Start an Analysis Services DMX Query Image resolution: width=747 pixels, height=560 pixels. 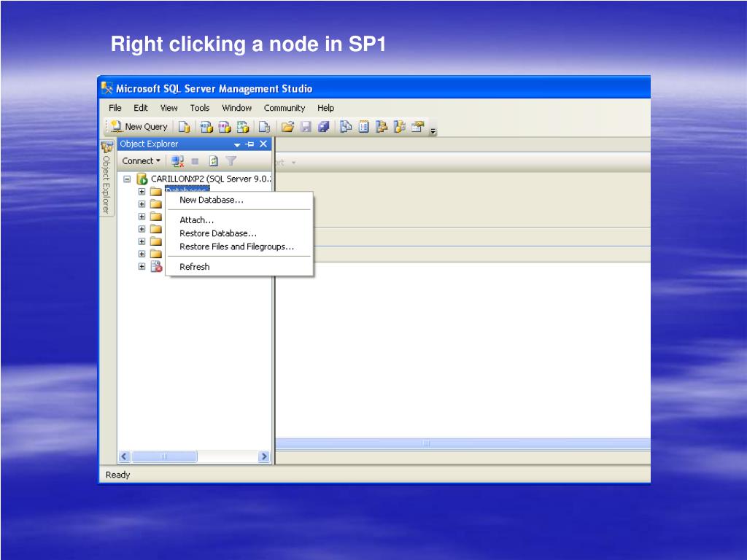coord(225,127)
